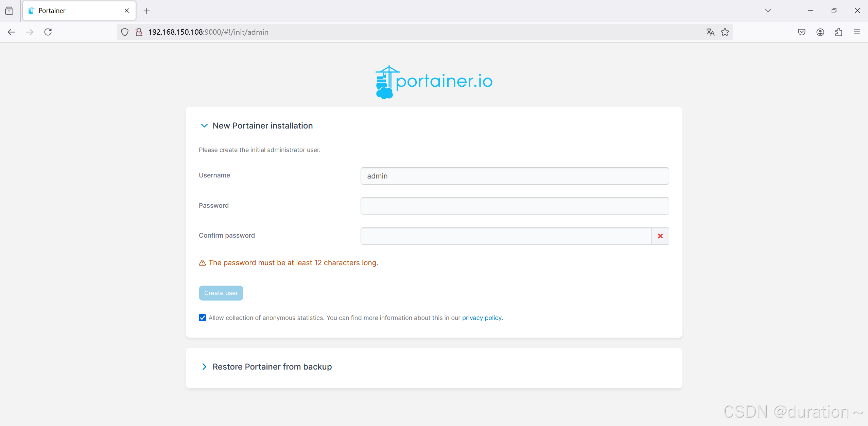Open the Firefox hamburger menu
The width and height of the screenshot is (868, 426).
click(x=857, y=32)
